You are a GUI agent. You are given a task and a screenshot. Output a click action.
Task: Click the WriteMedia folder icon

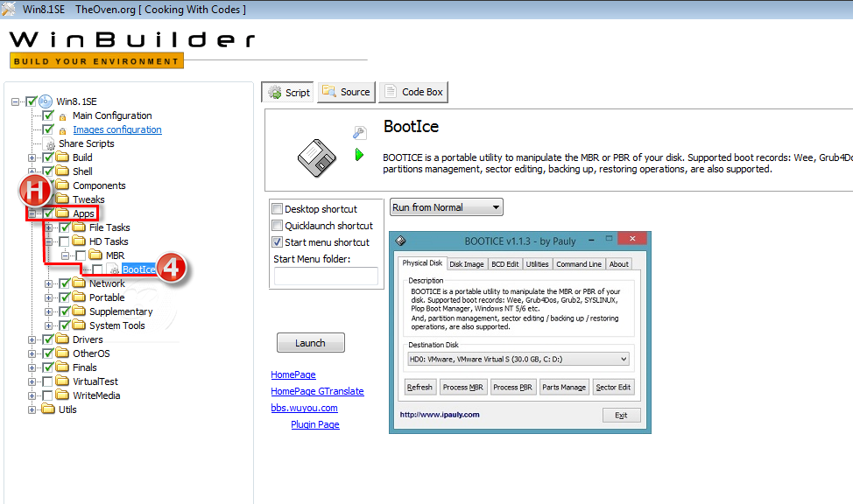(62, 395)
